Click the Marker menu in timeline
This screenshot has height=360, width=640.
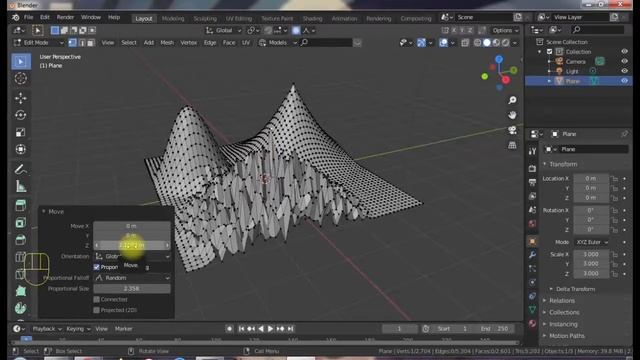tap(123, 329)
